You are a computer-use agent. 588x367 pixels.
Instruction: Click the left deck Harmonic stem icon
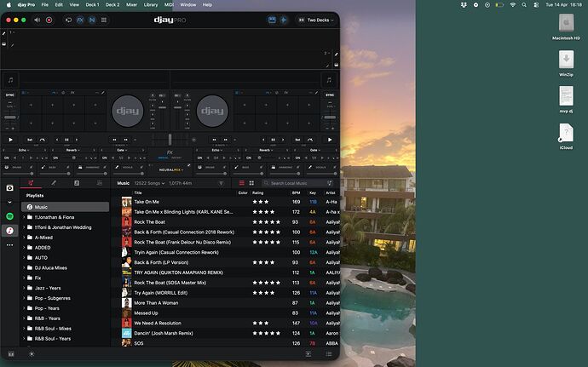pyautogui.click(x=80, y=167)
